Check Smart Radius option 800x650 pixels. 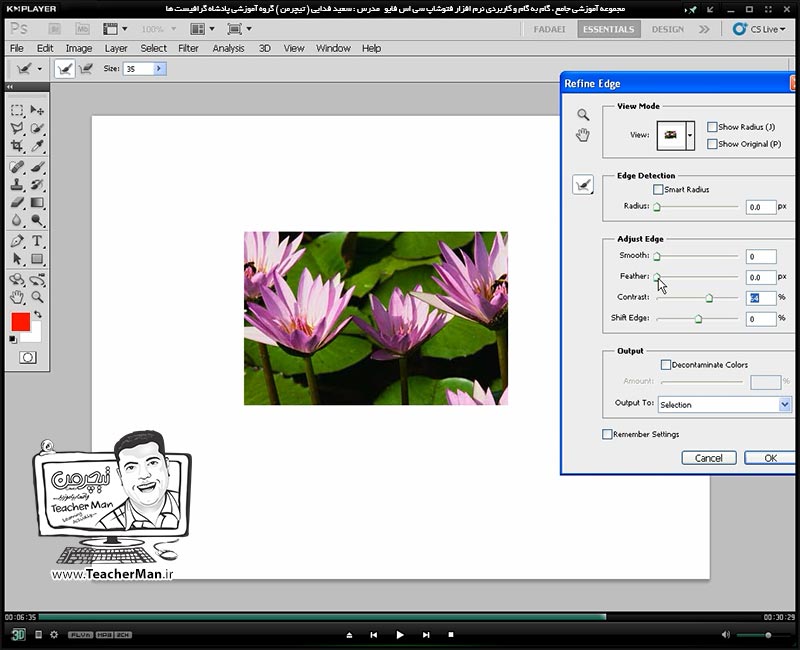pyautogui.click(x=658, y=190)
